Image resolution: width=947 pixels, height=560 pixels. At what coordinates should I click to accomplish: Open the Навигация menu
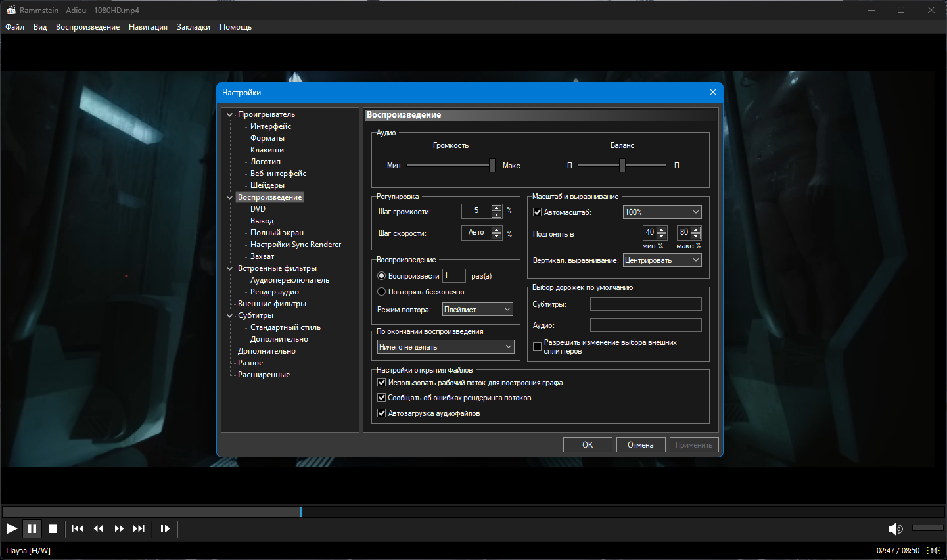click(x=148, y=27)
